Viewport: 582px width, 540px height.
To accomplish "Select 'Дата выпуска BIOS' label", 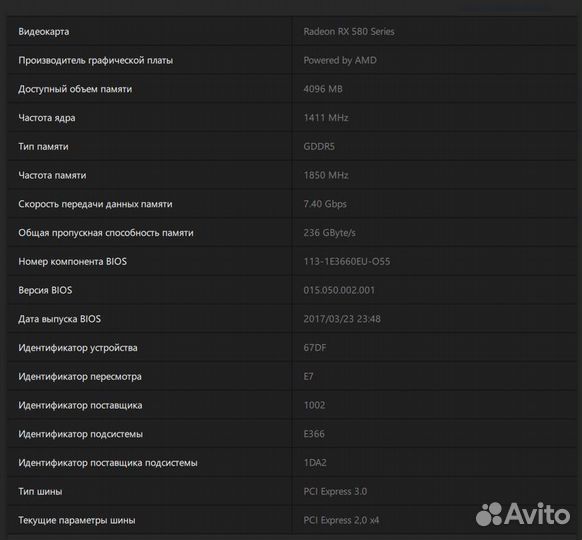I will (x=59, y=319).
